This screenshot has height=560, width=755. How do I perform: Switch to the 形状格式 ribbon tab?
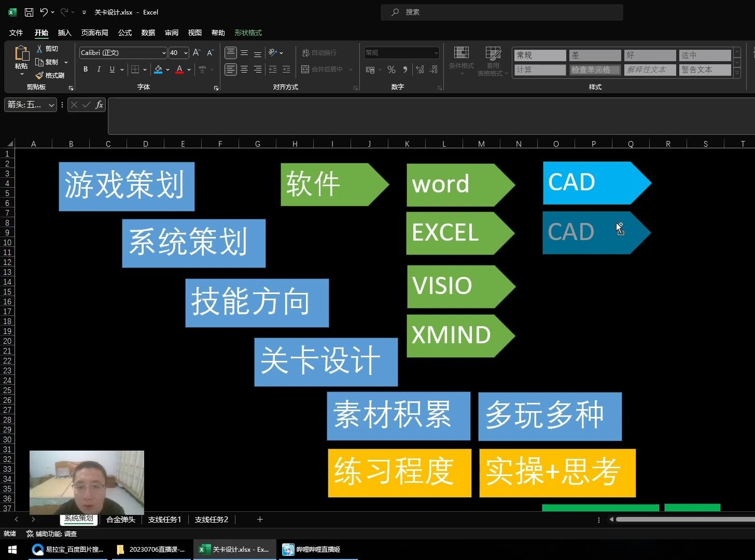(248, 33)
